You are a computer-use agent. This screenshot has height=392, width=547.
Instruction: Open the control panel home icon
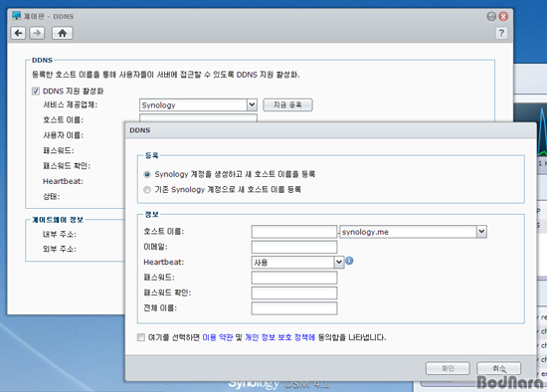[x=63, y=33]
